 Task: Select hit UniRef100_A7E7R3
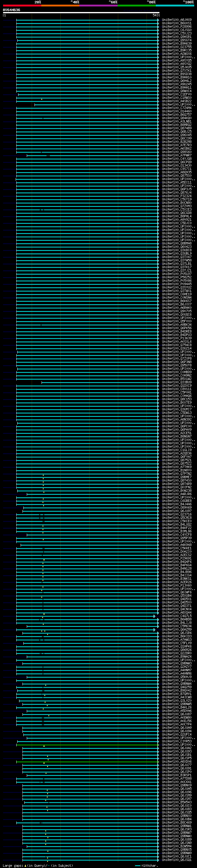[177, 145]
